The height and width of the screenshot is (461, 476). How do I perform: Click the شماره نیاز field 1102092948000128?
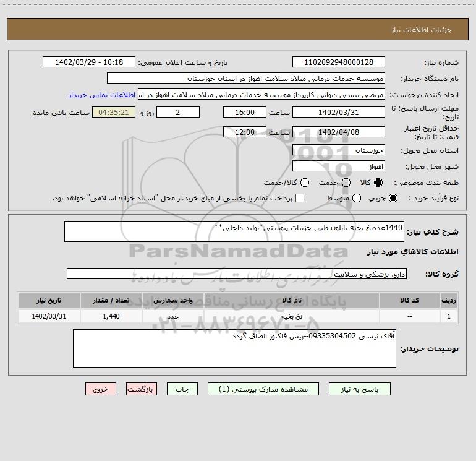tap(339, 62)
